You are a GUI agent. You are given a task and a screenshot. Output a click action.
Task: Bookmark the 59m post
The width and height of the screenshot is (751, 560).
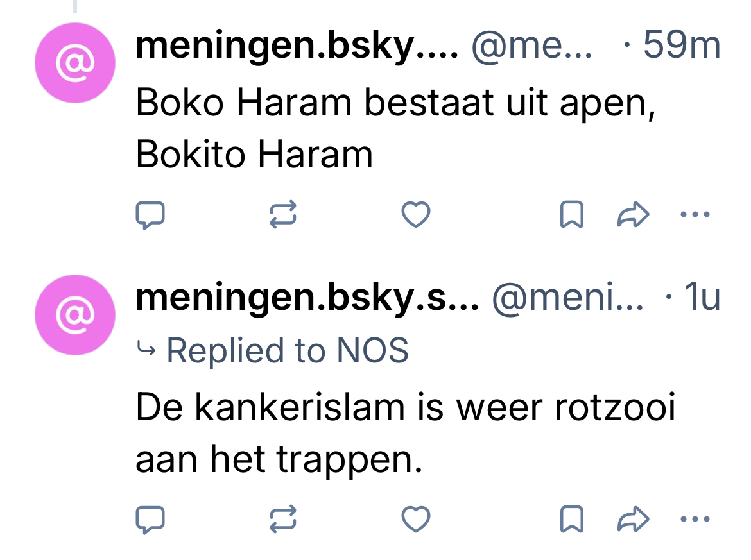(572, 216)
